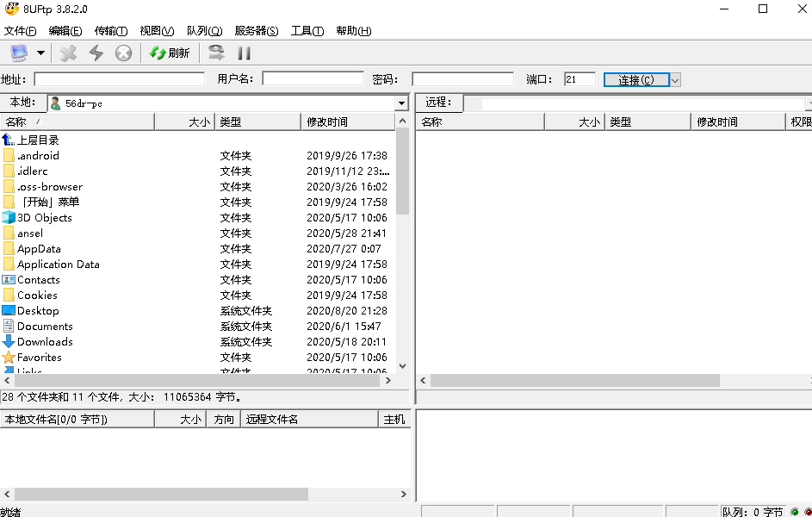Open the 文件(F) menu
Viewport: 812px width, 517px height.
[x=20, y=30]
